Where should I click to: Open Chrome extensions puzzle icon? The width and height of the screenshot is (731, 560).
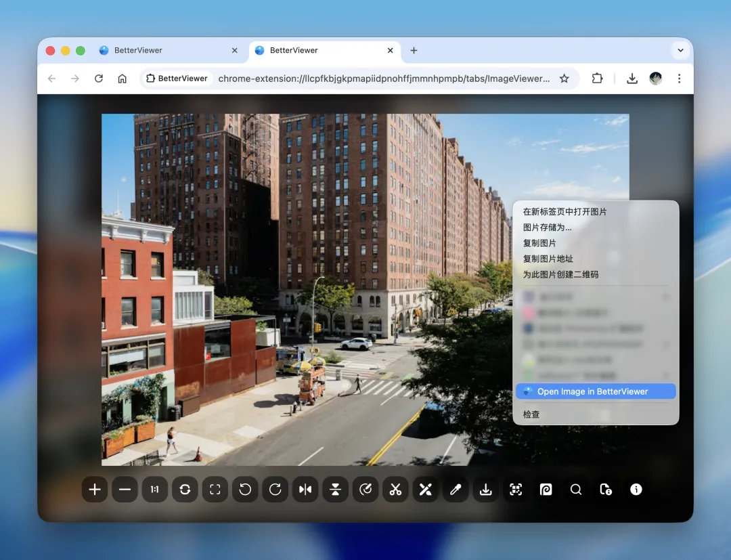pos(597,79)
